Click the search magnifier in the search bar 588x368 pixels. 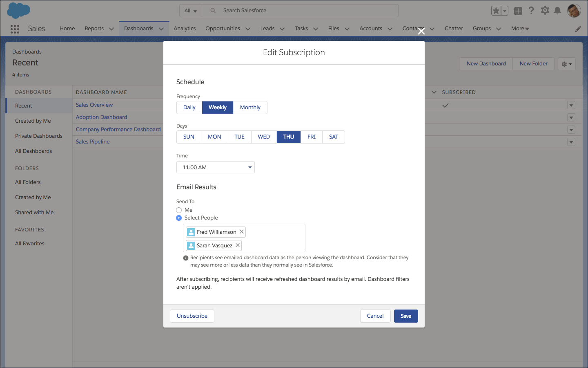(213, 10)
